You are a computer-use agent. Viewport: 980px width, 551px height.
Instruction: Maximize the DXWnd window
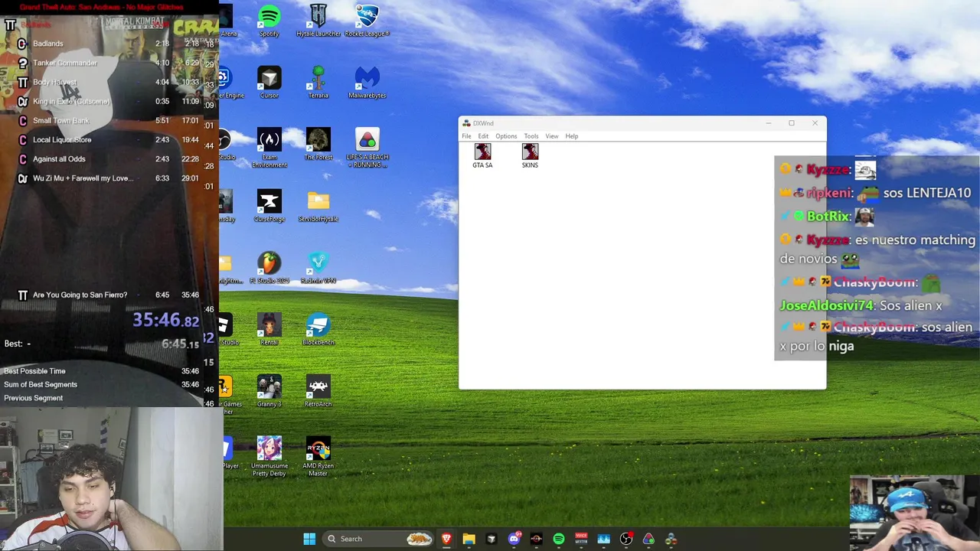[x=792, y=123]
